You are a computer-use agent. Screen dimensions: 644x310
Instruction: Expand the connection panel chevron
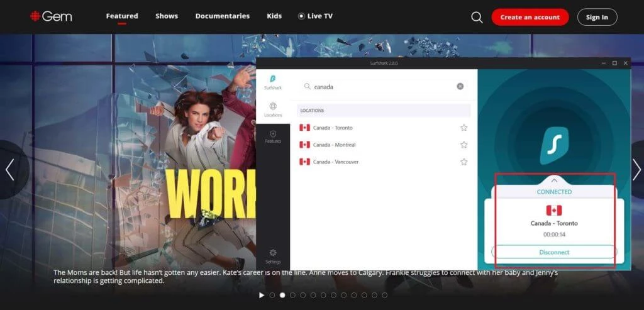pyautogui.click(x=554, y=180)
